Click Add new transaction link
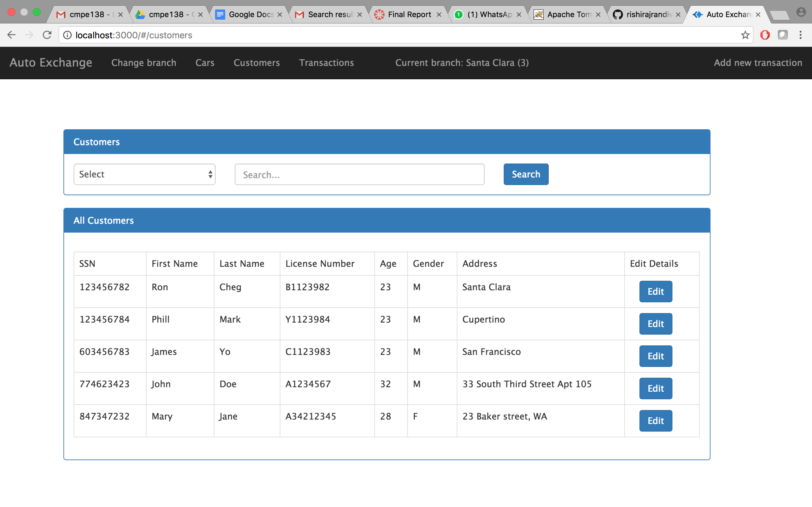 click(758, 63)
